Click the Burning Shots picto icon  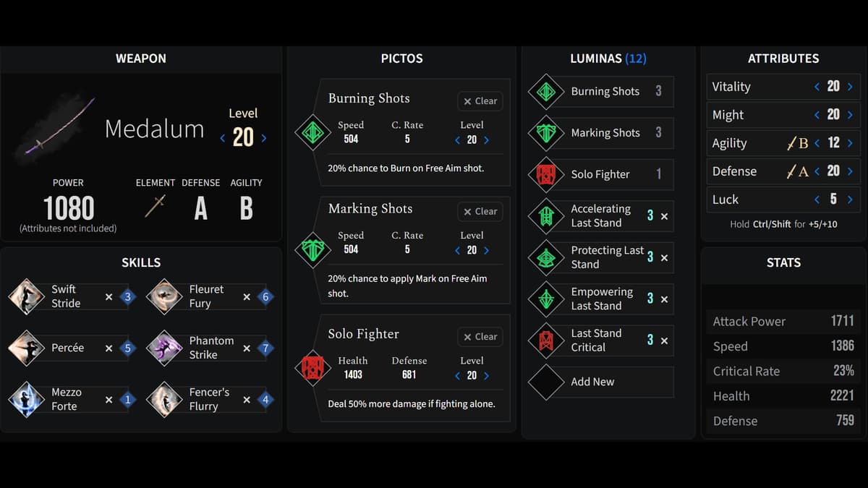click(x=312, y=132)
